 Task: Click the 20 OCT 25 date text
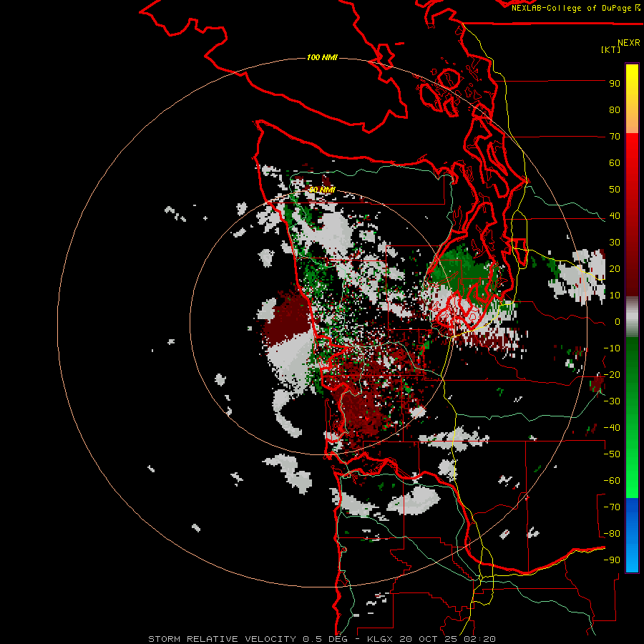coord(429,639)
